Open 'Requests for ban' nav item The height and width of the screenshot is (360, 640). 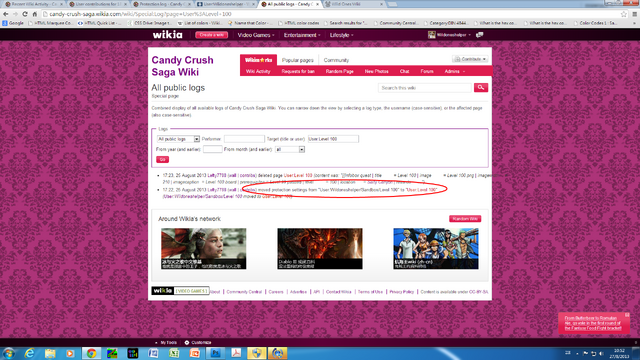pyautogui.click(x=298, y=71)
